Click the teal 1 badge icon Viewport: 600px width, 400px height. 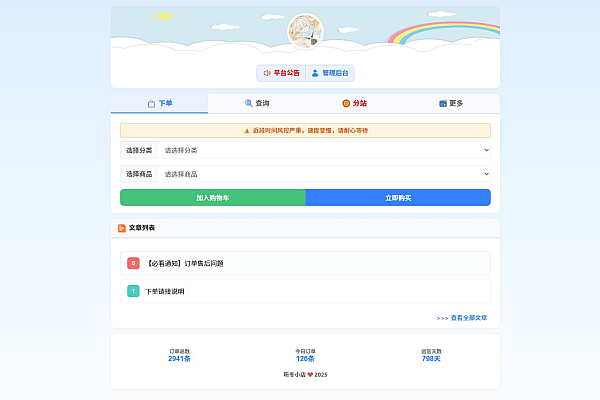coord(133,291)
